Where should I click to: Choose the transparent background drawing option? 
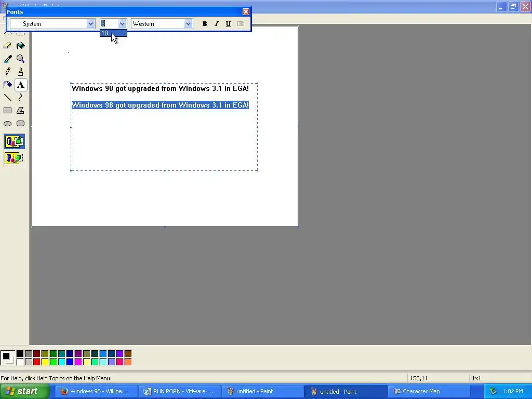click(x=14, y=158)
